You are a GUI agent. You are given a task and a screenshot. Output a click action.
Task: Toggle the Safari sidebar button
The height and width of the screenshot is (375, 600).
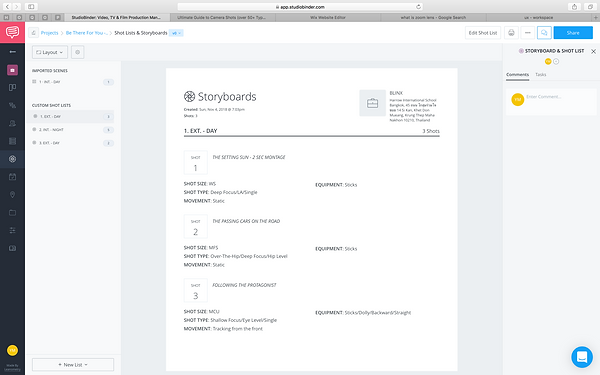31,7
